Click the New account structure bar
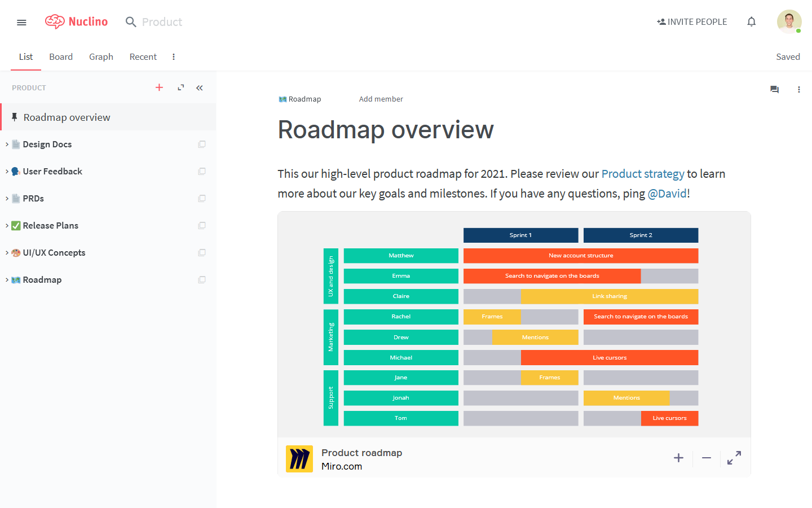The image size is (812, 508). tap(581, 256)
